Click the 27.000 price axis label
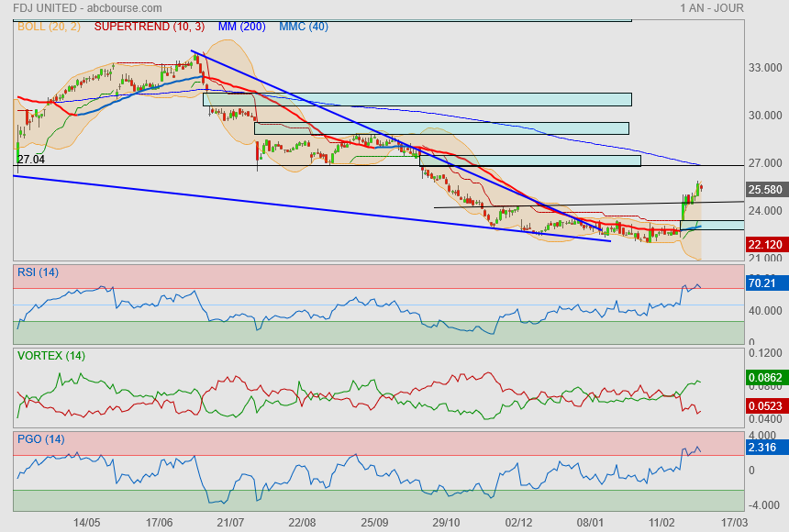The width and height of the screenshot is (789, 532). 765,163
